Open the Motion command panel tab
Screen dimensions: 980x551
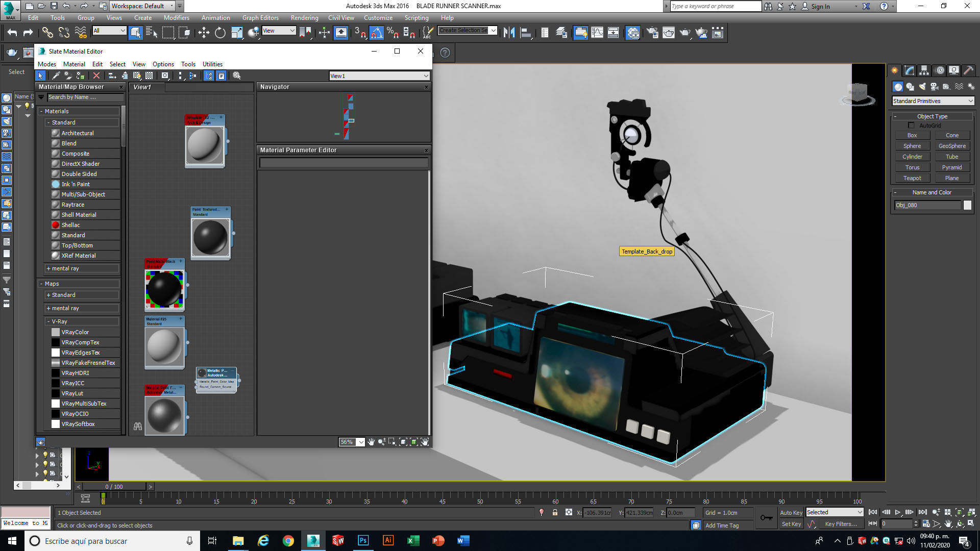pyautogui.click(x=939, y=70)
